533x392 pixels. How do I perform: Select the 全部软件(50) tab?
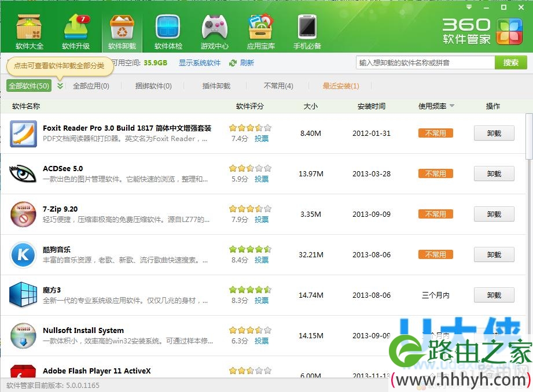[29, 86]
